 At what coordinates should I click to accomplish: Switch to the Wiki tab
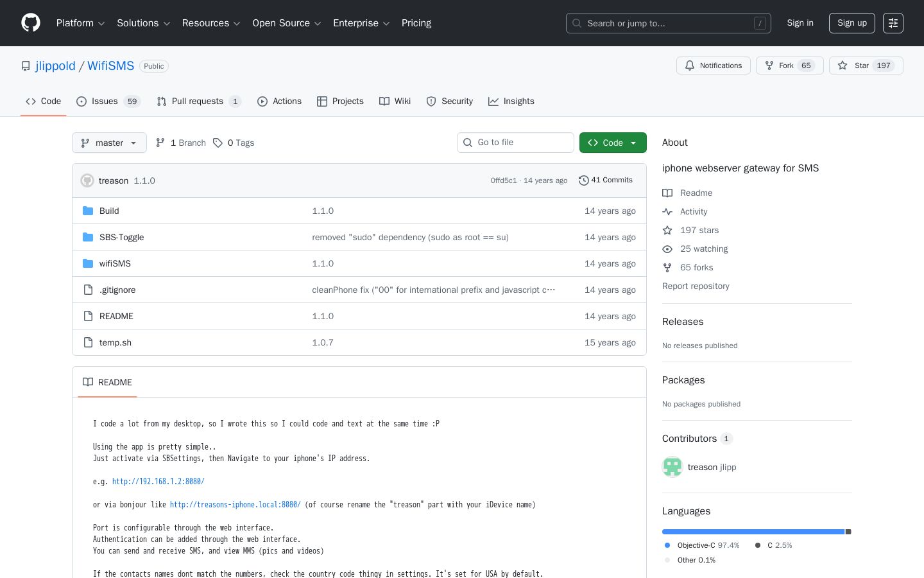click(x=395, y=101)
